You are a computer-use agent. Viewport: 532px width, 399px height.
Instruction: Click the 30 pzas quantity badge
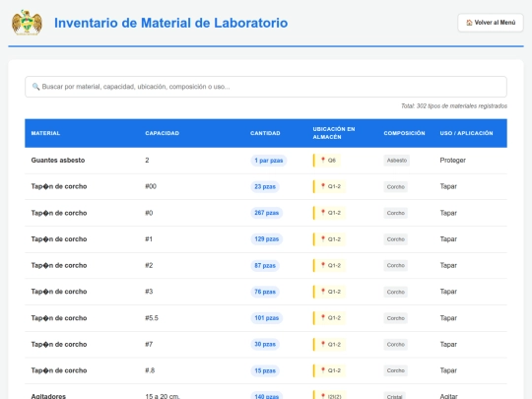(x=265, y=345)
